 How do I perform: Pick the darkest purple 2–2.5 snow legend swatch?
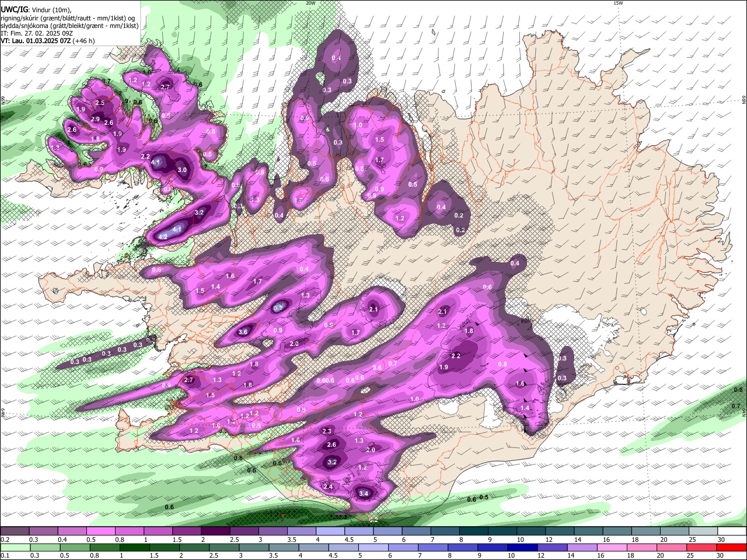[x=215, y=531]
